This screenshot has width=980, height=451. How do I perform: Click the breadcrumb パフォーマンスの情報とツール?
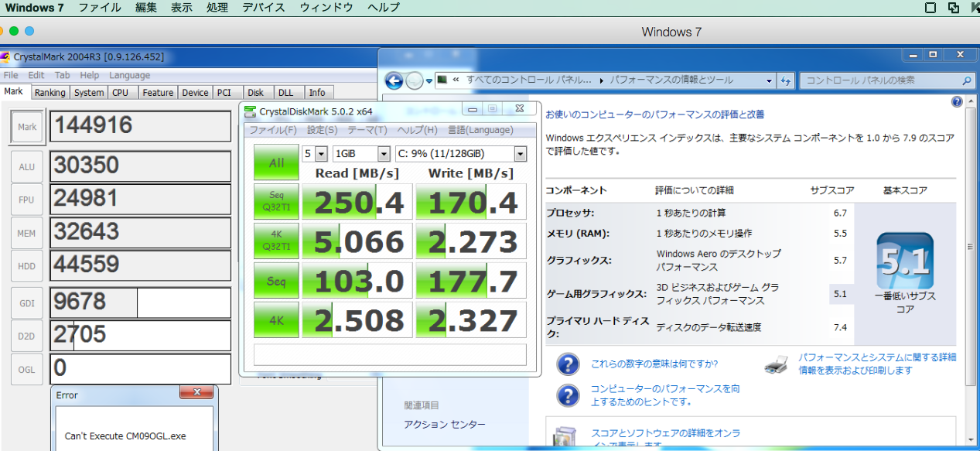[671, 80]
